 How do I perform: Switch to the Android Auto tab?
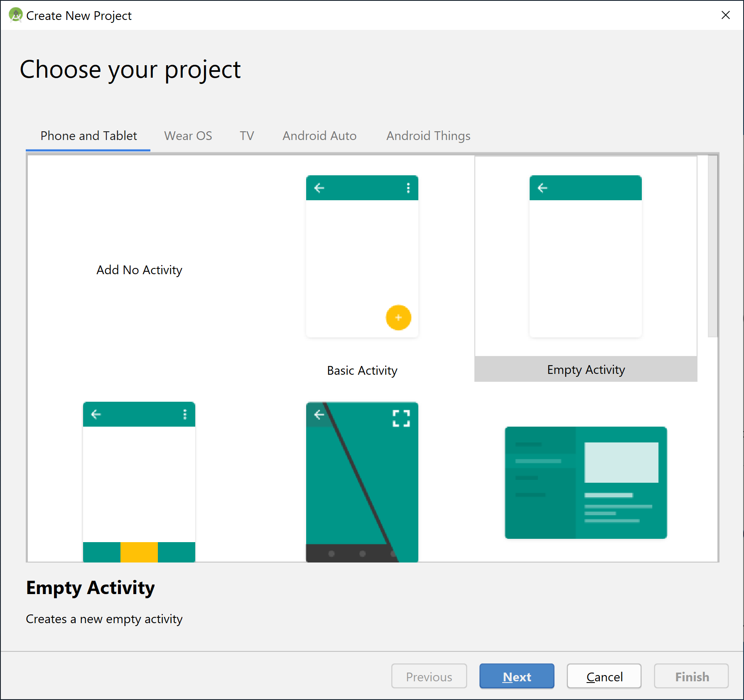[319, 136]
